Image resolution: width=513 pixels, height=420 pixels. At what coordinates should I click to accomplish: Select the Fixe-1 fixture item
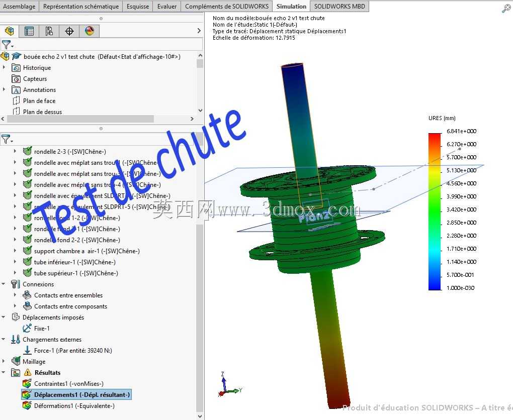[42, 329]
